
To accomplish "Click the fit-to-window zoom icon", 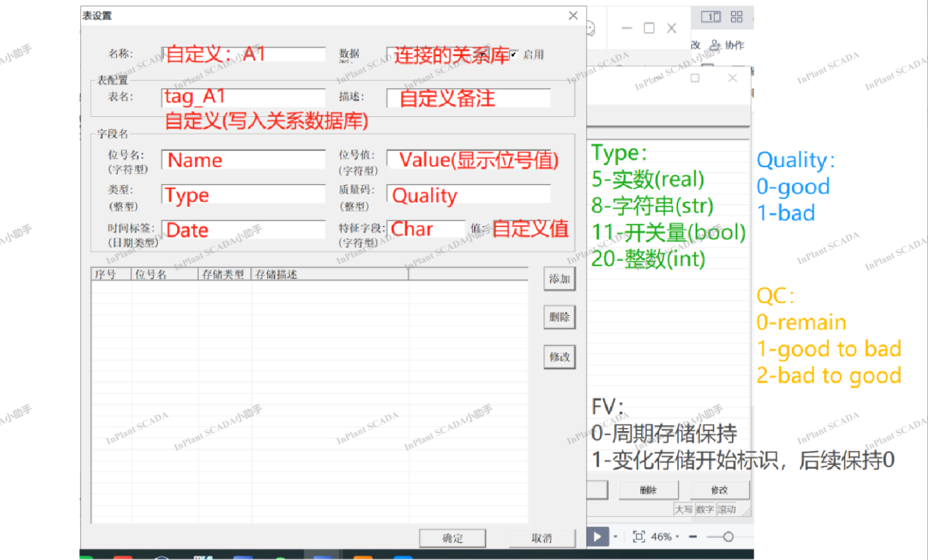I will click(639, 537).
